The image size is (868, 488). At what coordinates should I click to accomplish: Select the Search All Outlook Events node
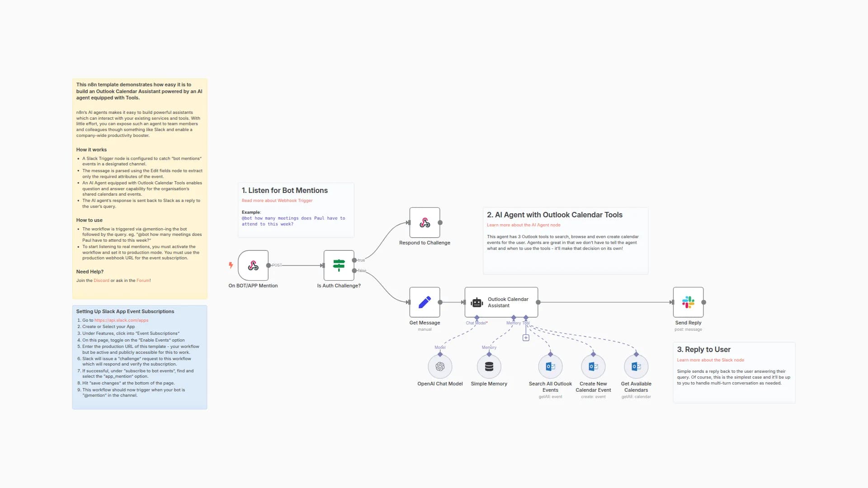point(550,366)
